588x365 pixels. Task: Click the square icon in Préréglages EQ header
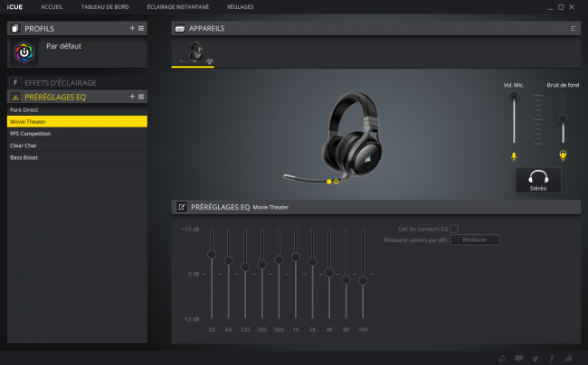click(x=141, y=97)
